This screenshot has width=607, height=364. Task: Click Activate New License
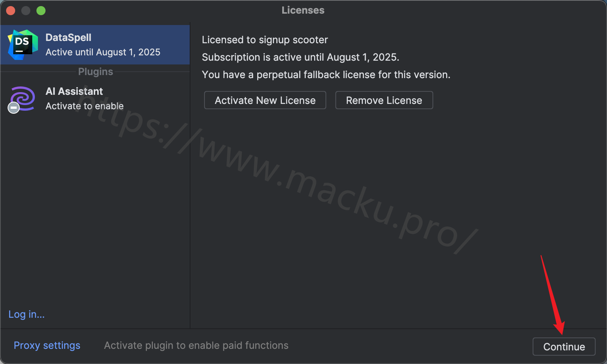(265, 100)
